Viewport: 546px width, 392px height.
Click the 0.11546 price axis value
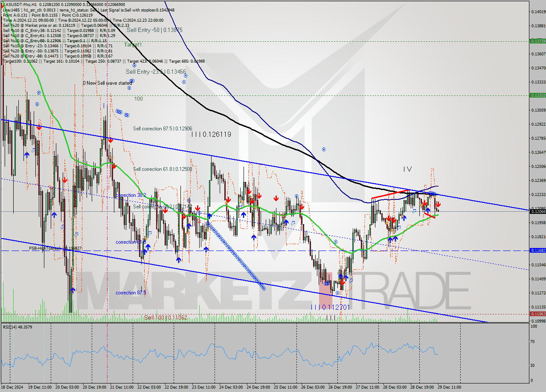(x=538, y=265)
